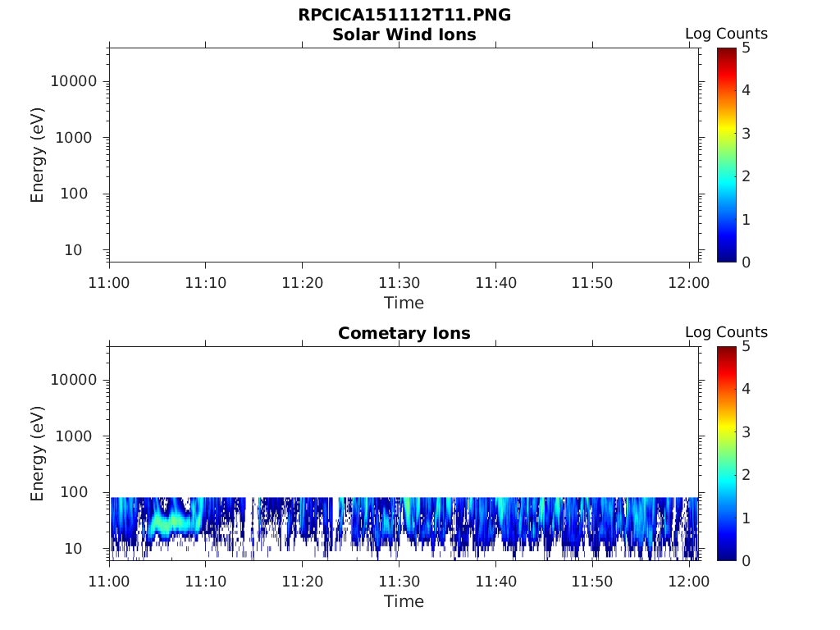Screen dimensions: 840x630
Task: Click the Cometary Ions color bar
Action: (x=727, y=454)
